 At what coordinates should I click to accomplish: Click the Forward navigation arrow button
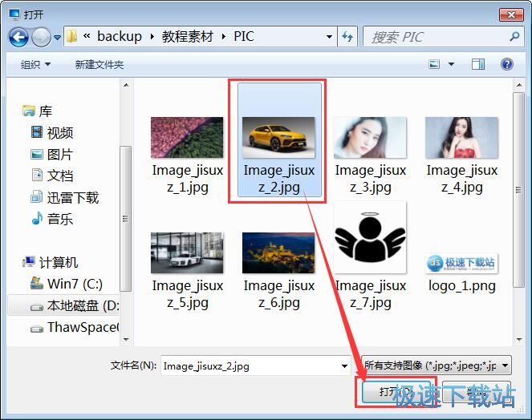pyautogui.click(x=41, y=37)
